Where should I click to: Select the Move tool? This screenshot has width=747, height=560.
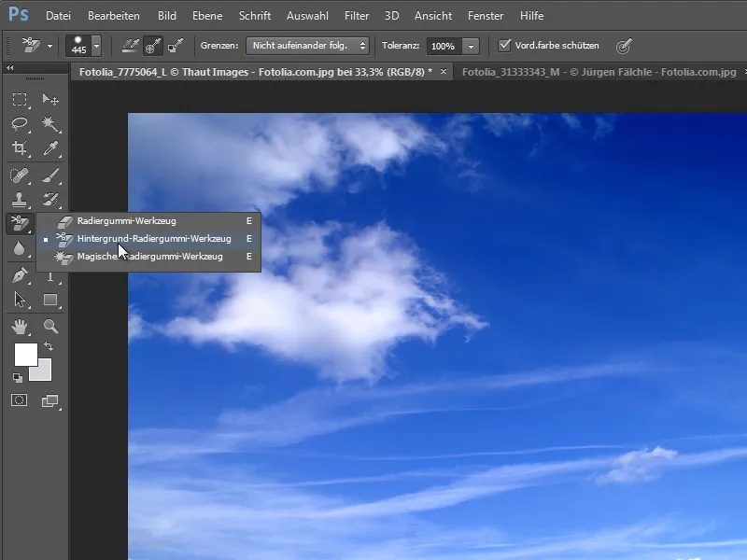pos(50,99)
